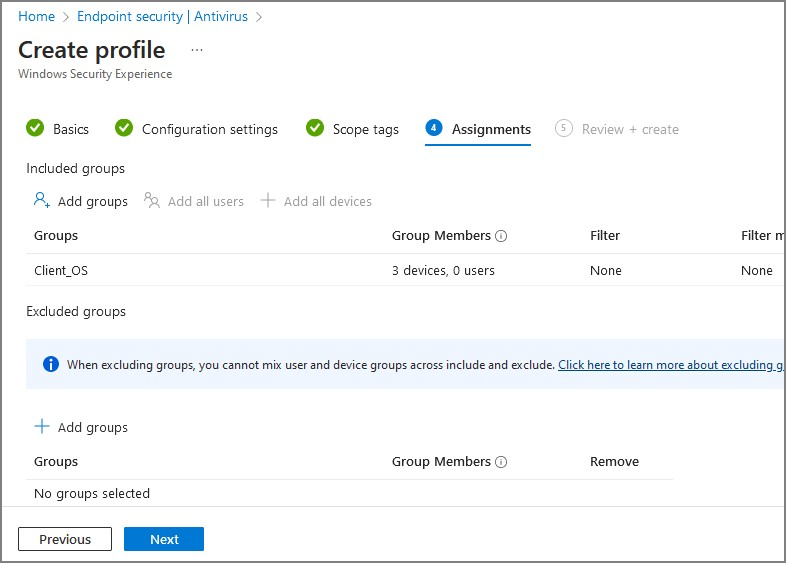Click the chevron after the Antivirus breadcrumb

pos(259,17)
